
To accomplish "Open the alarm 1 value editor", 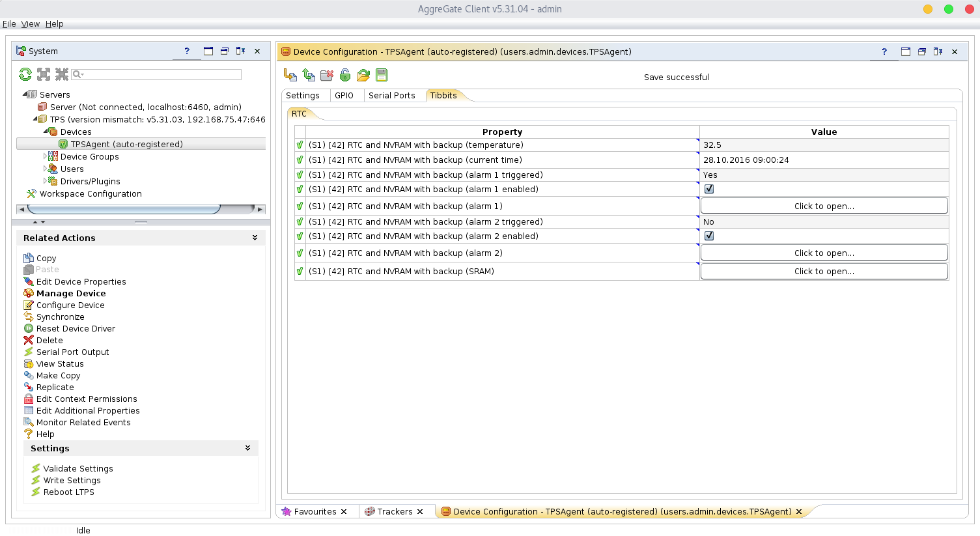I will point(824,206).
